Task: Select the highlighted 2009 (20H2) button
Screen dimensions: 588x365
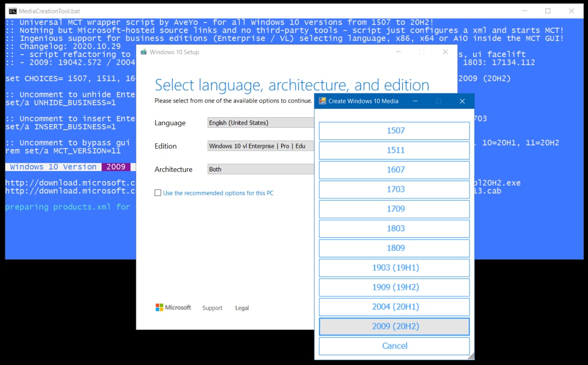Action: 394,327
